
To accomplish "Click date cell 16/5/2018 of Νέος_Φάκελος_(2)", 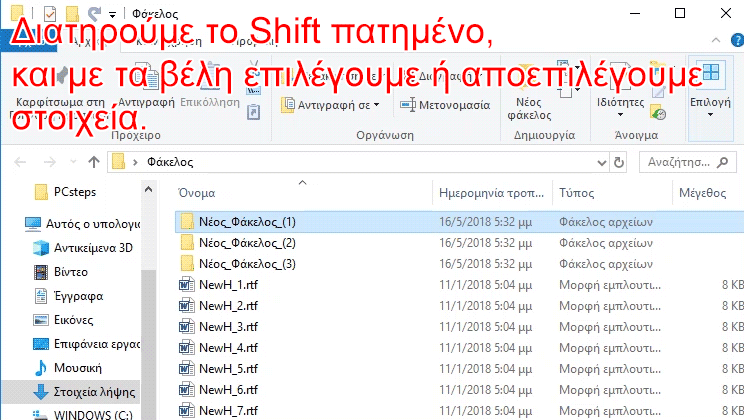I will (485, 243).
